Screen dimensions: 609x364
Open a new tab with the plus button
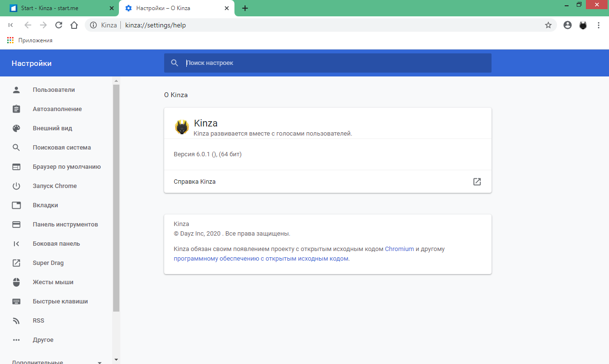click(245, 8)
